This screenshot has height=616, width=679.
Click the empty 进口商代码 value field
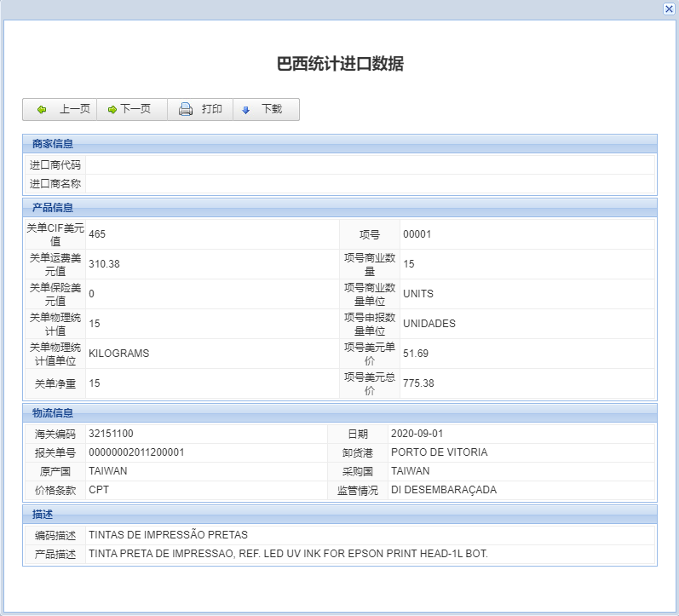click(370, 164)
